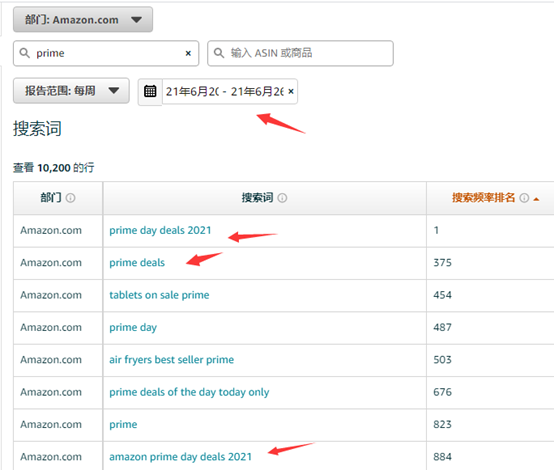The width and height of the screenshot is (554, 470).
Task: Clear the selected date range
Action: coord(291,92)
